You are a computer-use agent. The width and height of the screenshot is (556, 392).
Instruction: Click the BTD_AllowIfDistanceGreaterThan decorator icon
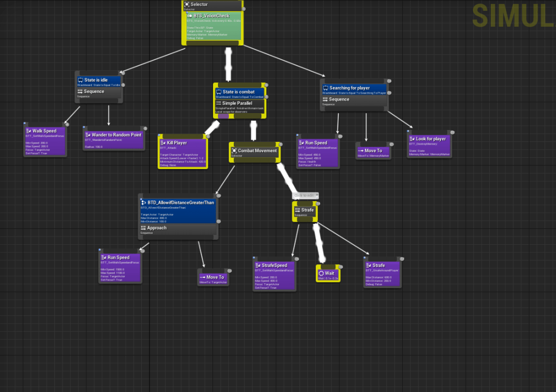(143, 202)
